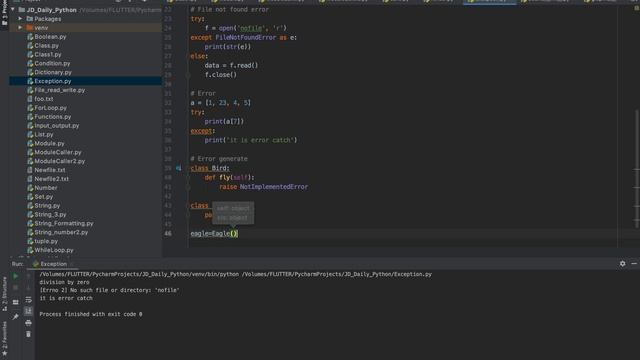This screenshot has height=360, width=640.
Task: Select Newfile2.txt in project tree
Action: [x=51, y=179]
